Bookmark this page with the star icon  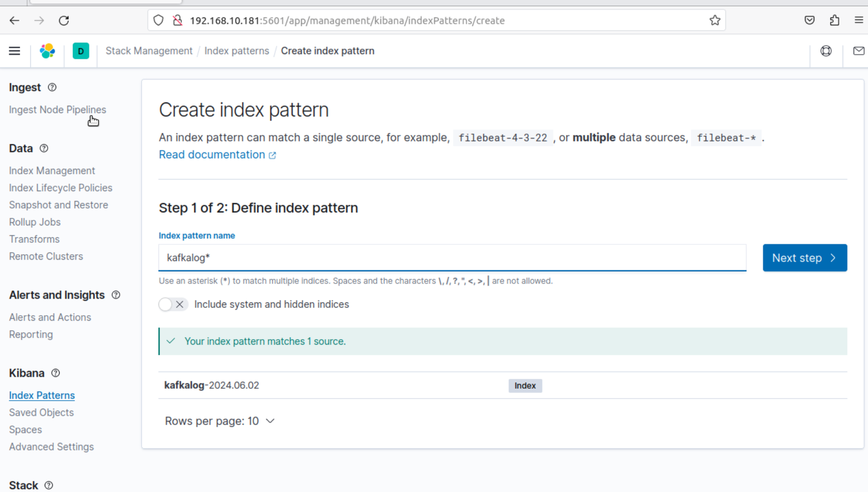[x=715, y=20]
